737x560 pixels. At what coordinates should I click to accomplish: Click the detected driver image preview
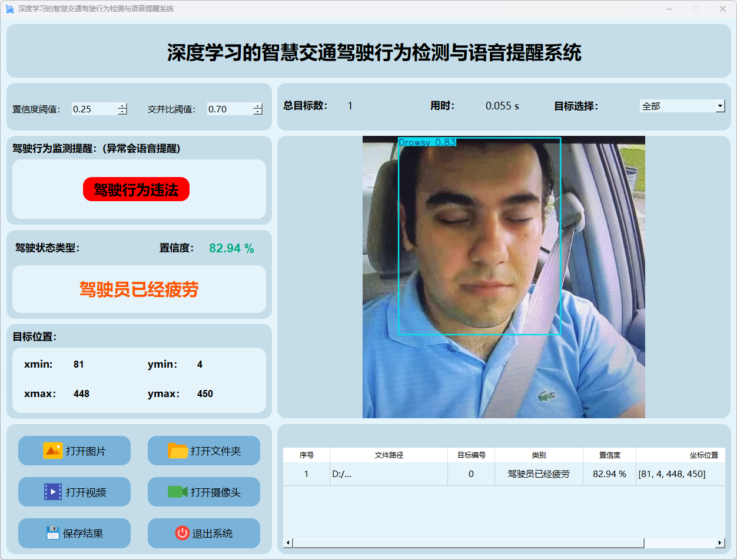(503, 276)
